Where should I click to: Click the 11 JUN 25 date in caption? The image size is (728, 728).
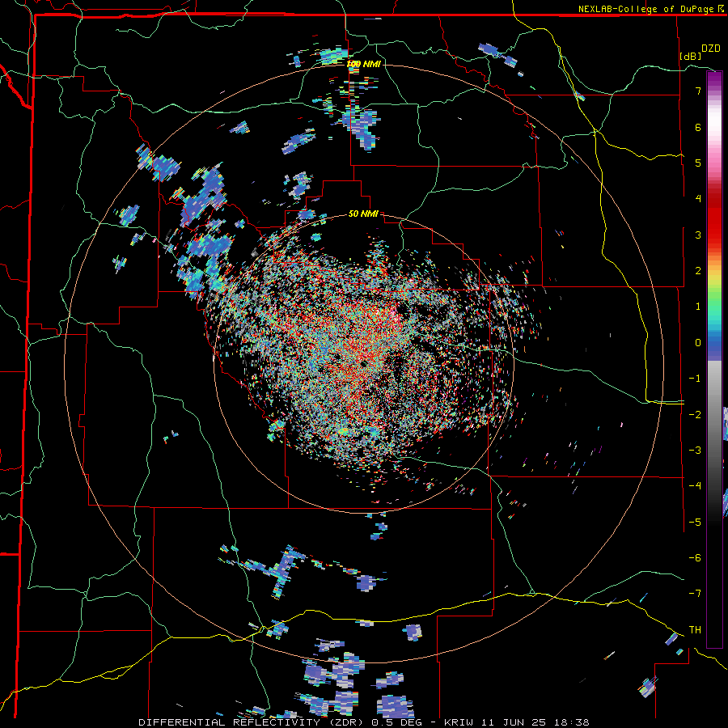(513, 722)
